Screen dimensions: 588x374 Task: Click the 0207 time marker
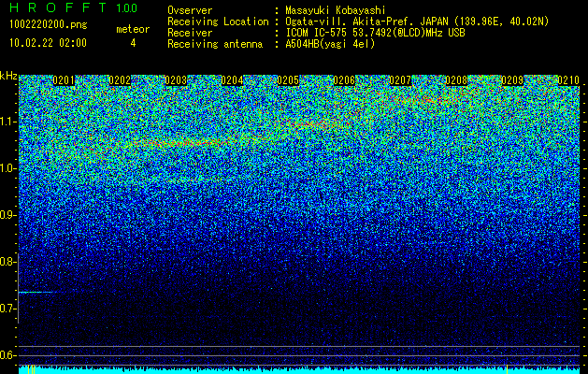click(x=400, y=80)
